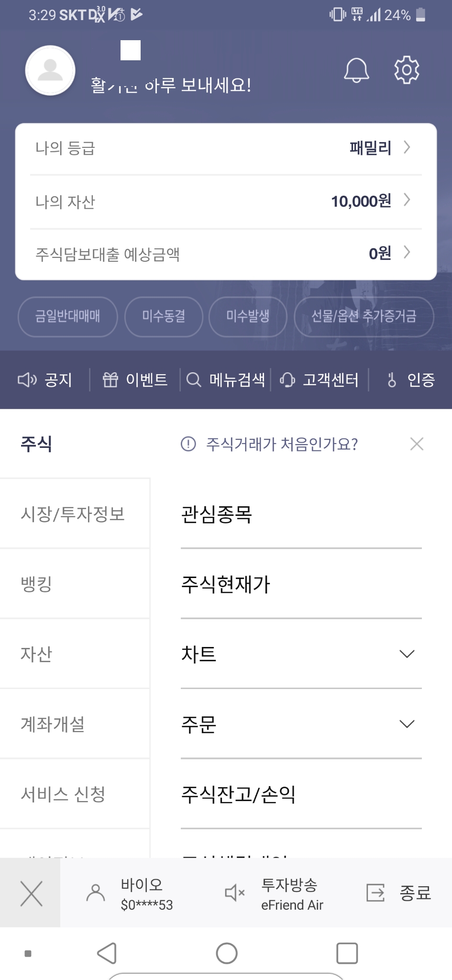This screenshot has height=980, width=452.
Task: Open 나의 등급 패밀리 details arrow
Action: click(407, 147)
